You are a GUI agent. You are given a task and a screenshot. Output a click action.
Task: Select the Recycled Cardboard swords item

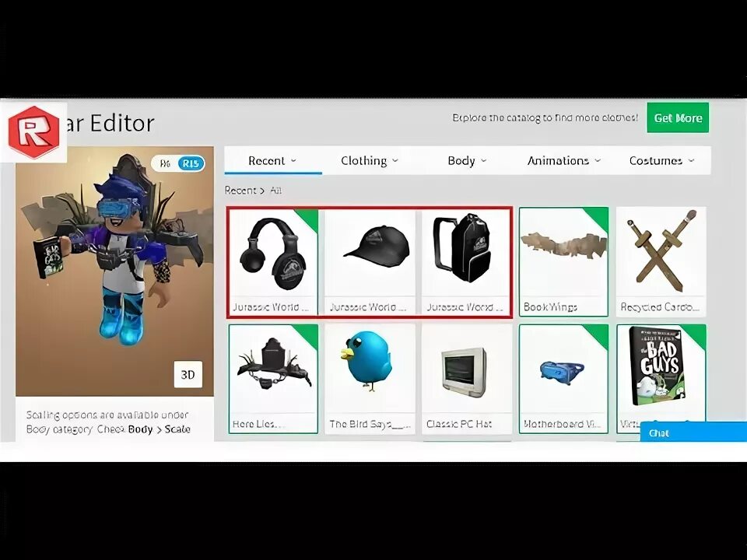pyautogui.click(x=661, y=262)
